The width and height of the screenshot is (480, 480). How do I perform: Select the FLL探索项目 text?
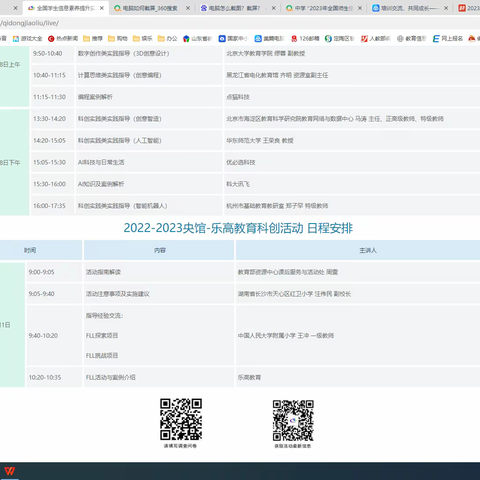pos(102,336)
